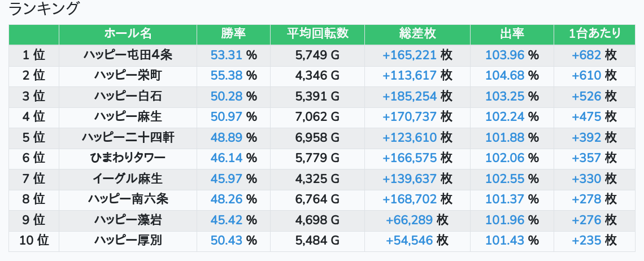Click payout rate 101.37 for ハッピー南六条
644x261 pixels.
point(505,199)
